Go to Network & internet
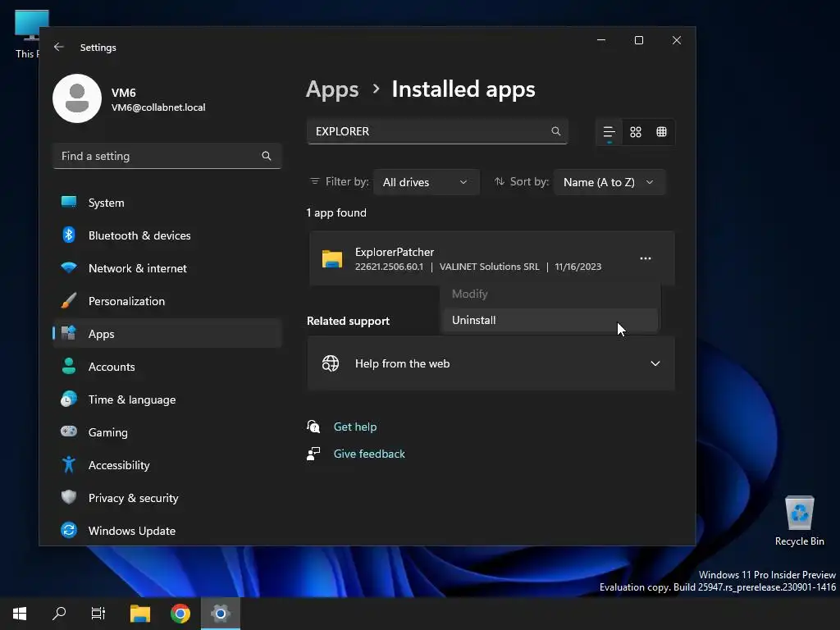This screenshot has height=630, width=840. pyautogui.click(x=167, y=268)
